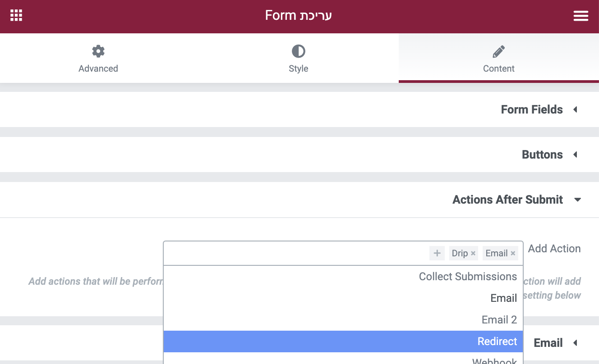This screenshot has height=364, width=599.
Task: Select Redirect from the dropdown list
Action: pos(343,341)
